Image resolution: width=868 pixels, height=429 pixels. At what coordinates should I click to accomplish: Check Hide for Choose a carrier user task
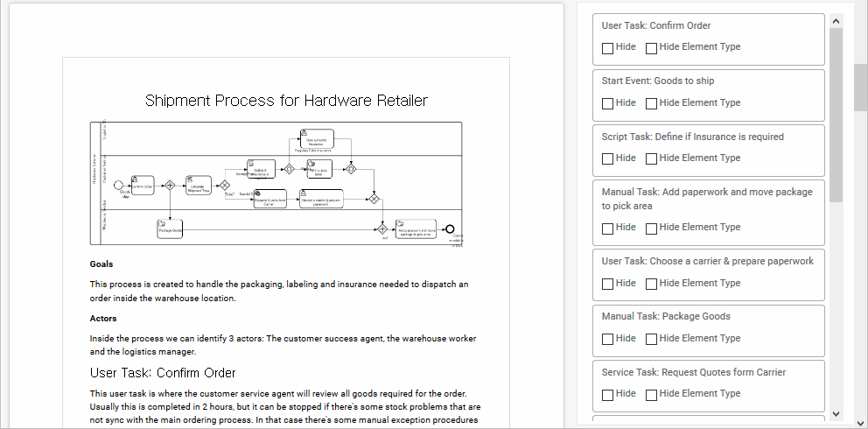click(607, 284)
